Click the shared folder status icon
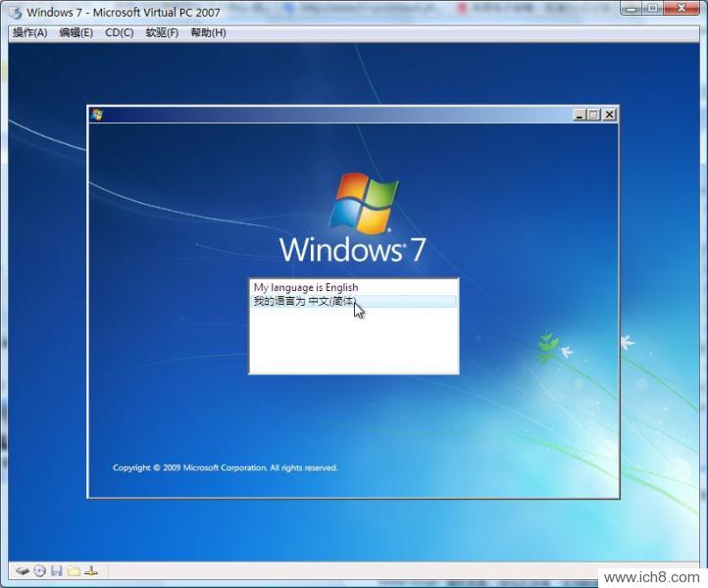Screen dimensions: 708x588 point(74,570)
